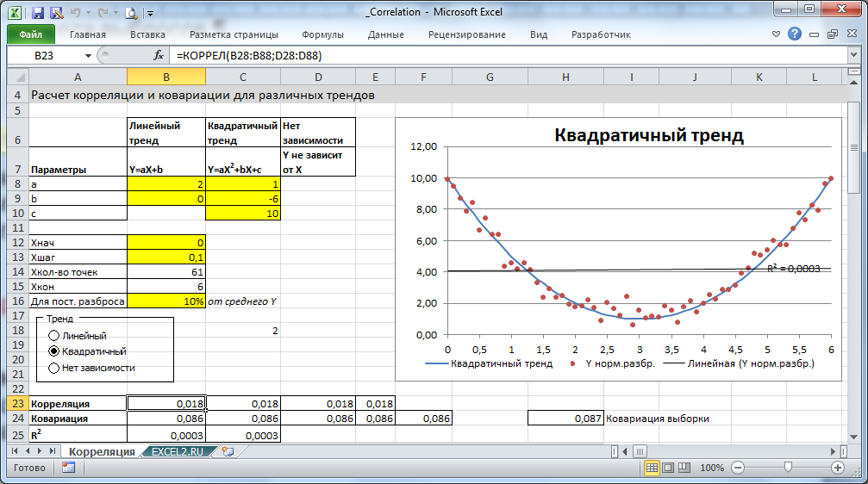Select column B header
This screenshot has width=868, height=484.
(x=166, y=77)
